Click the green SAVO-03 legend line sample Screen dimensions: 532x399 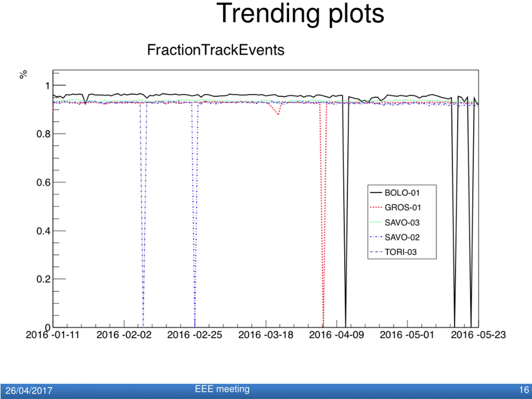(x=376, y=222)
